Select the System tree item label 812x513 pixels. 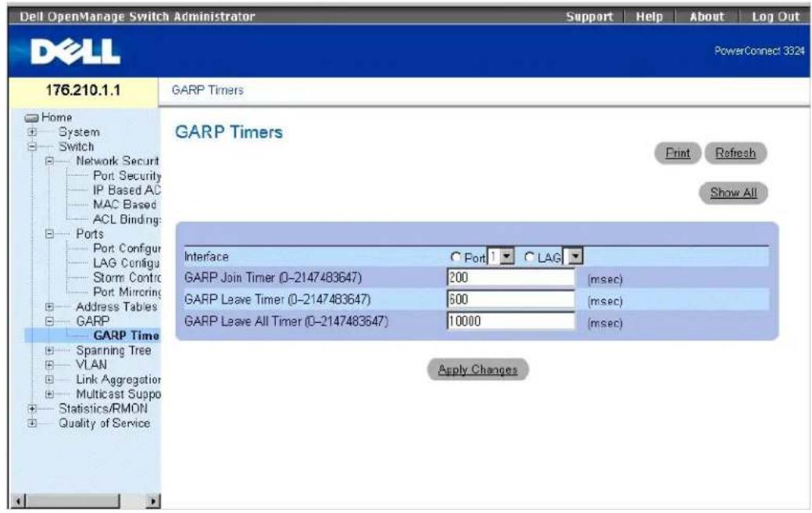pyautogui.click(x=79, y=132)
